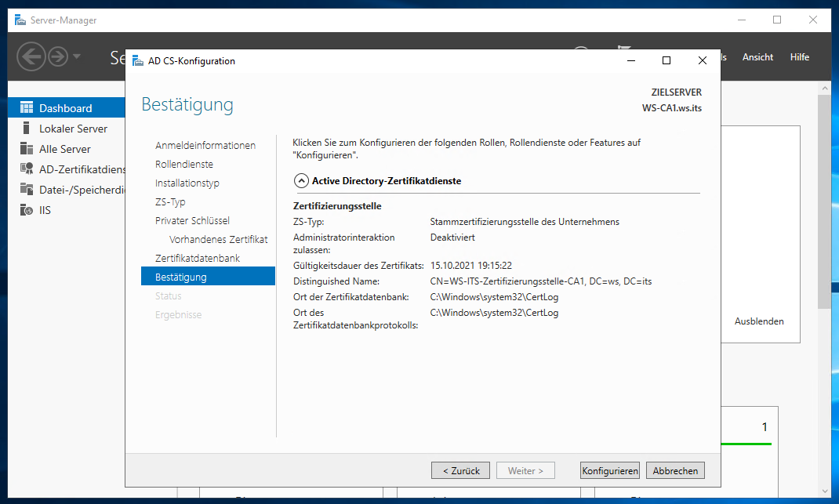
Task: Click the Deaktiviert value text
Action: 452,237
